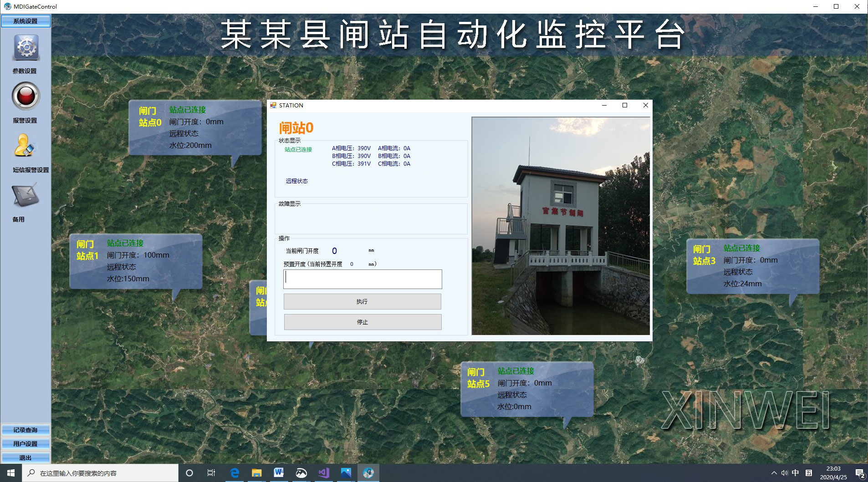Open Visual Studio from taskbar

(x=324, y=473)
